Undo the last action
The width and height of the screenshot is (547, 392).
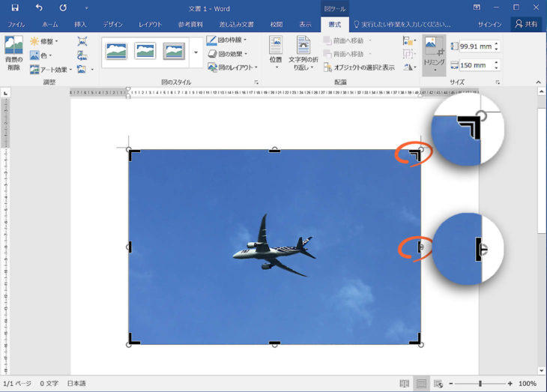39,7
